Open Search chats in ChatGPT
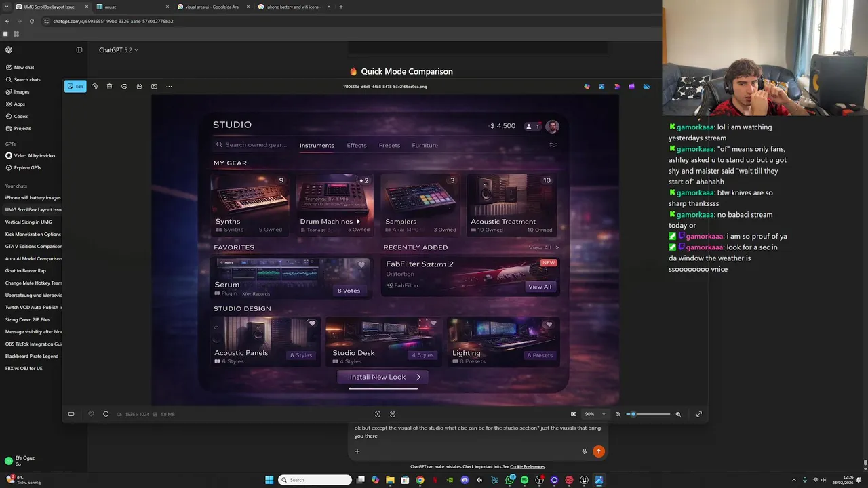This screenshot has height=488, width=868. click(x=27, y=79)
